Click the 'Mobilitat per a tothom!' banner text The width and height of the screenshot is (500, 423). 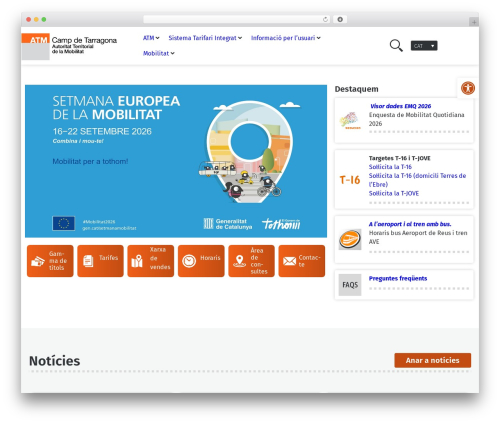point(90,161)
